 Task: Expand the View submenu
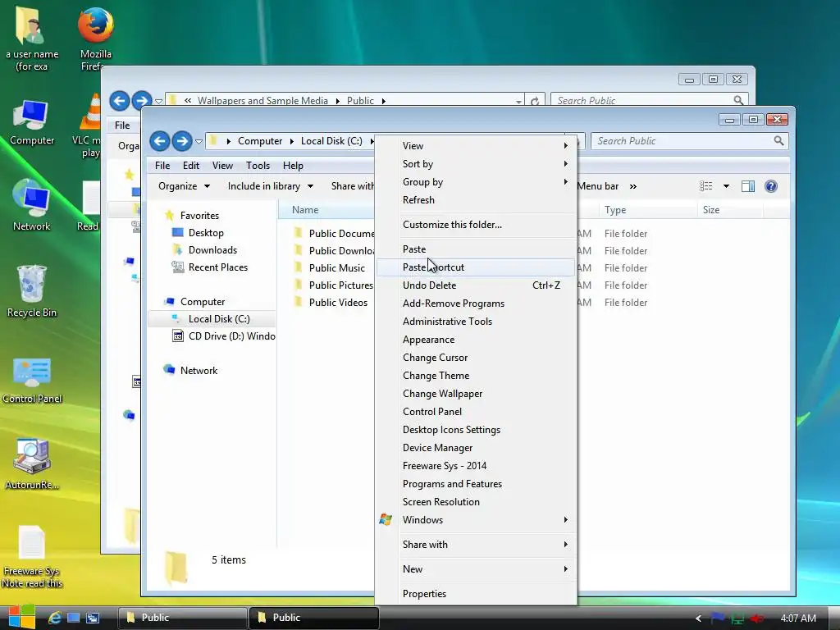(476, 146)
